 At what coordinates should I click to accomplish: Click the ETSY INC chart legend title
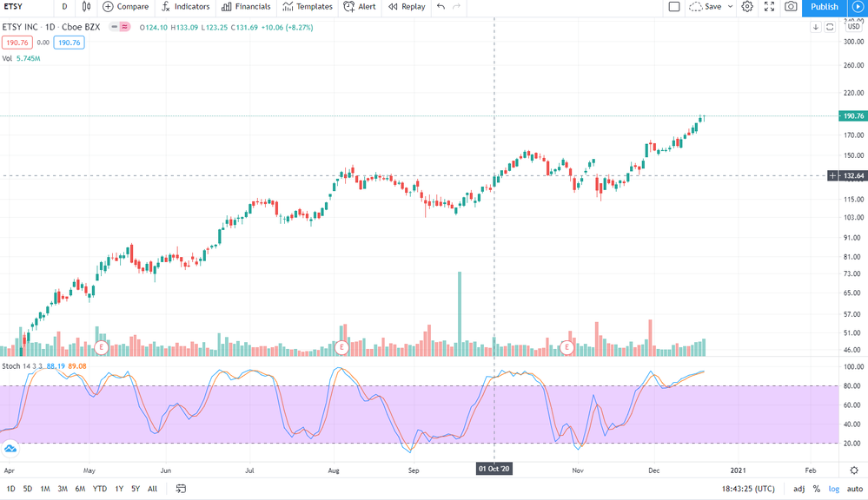[x=51, y=27]
